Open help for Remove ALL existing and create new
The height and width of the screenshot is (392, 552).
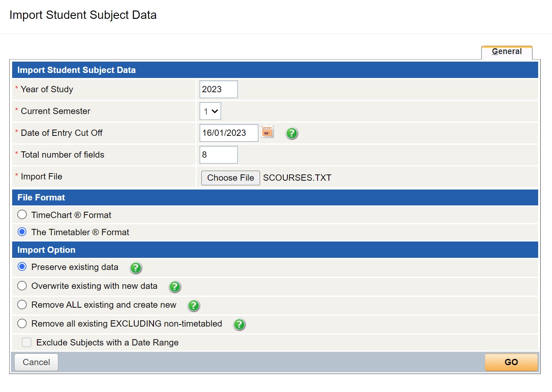[193, 305]
